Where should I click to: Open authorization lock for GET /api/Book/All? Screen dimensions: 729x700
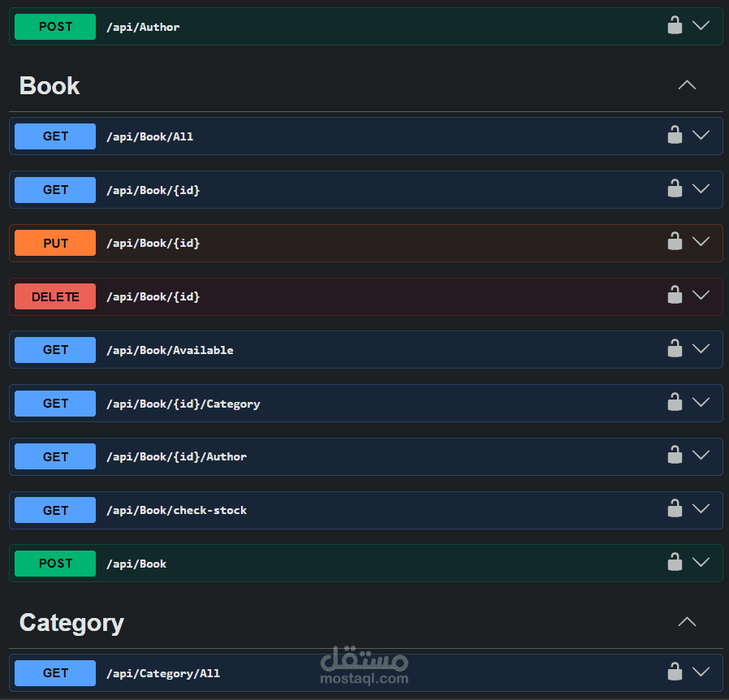click(x=675, y=135)
